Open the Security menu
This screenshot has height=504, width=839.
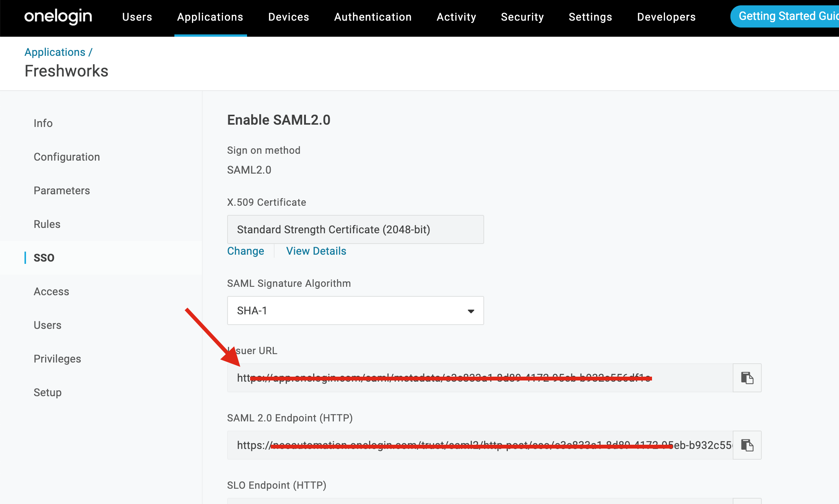[x=522, y=17]
